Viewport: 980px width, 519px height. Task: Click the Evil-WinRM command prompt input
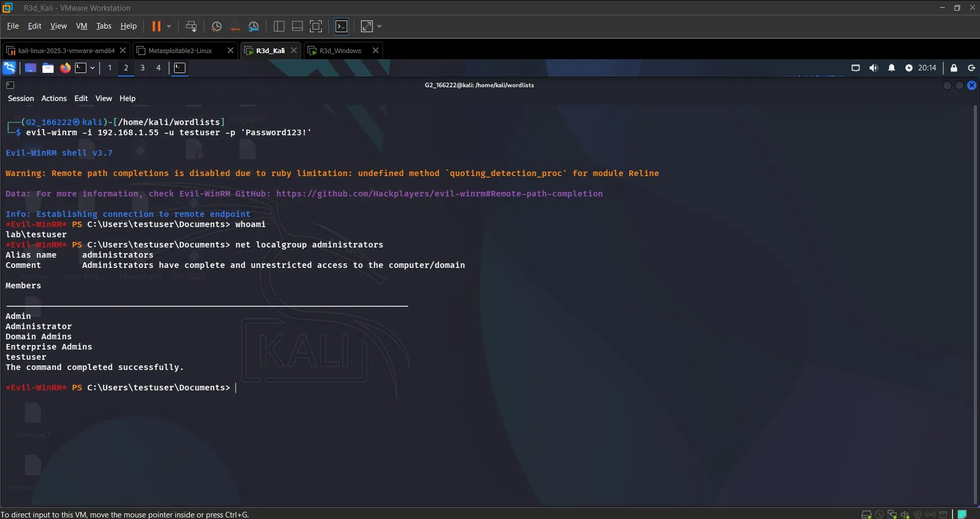click(x=235, y=388)
